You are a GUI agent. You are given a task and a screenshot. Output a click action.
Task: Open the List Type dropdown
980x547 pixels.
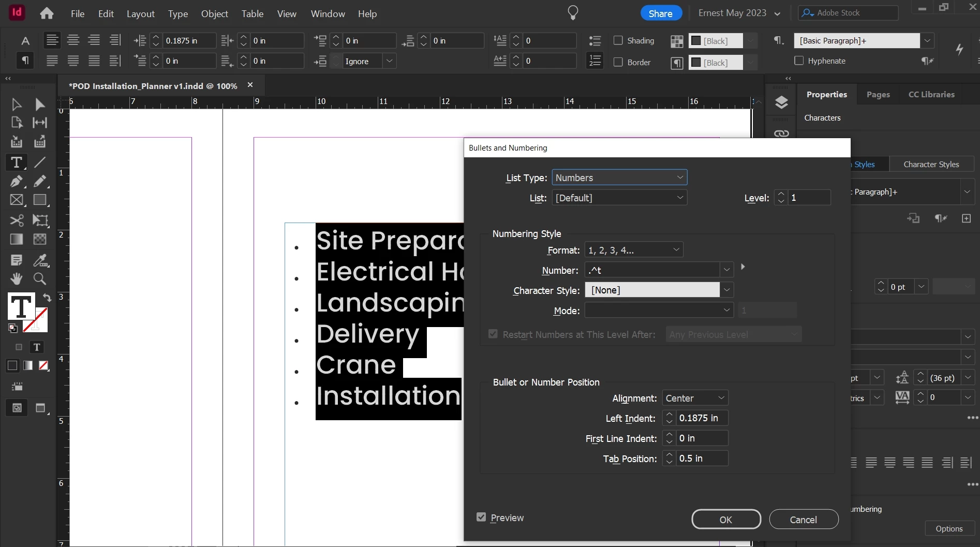pyautogui.click(x=619, y=178)
